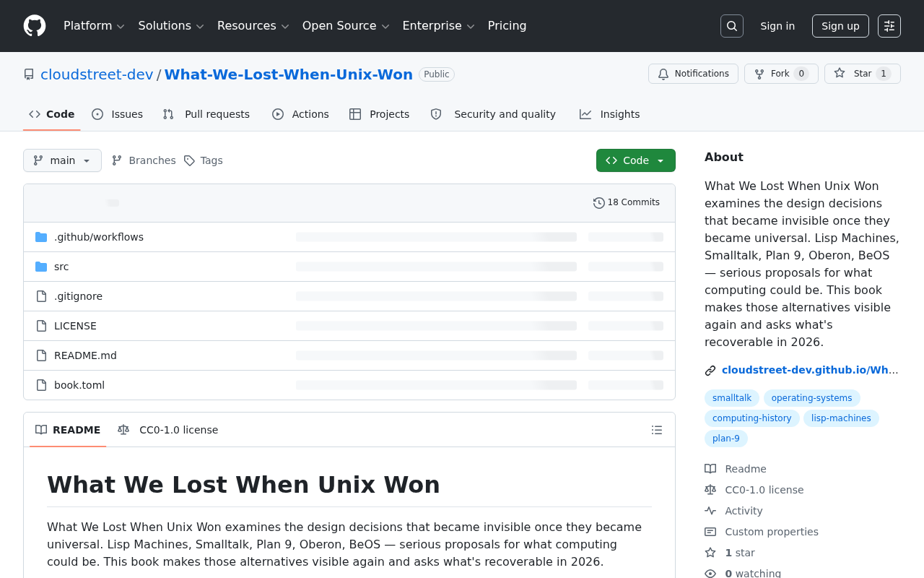Switch to the Code tab
Image resolution: width=924 pixels, height=578 pixels.
click(x=52, y=114)
